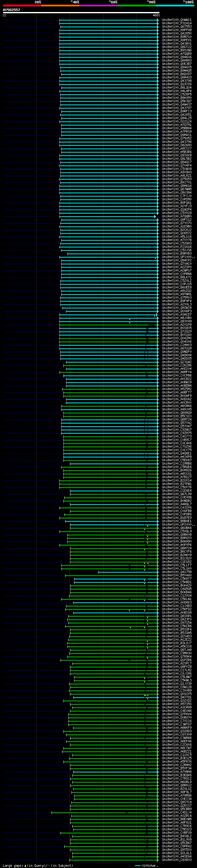
Task: Select the UniRef100_Q6H883 label
Action: [177, 61]
